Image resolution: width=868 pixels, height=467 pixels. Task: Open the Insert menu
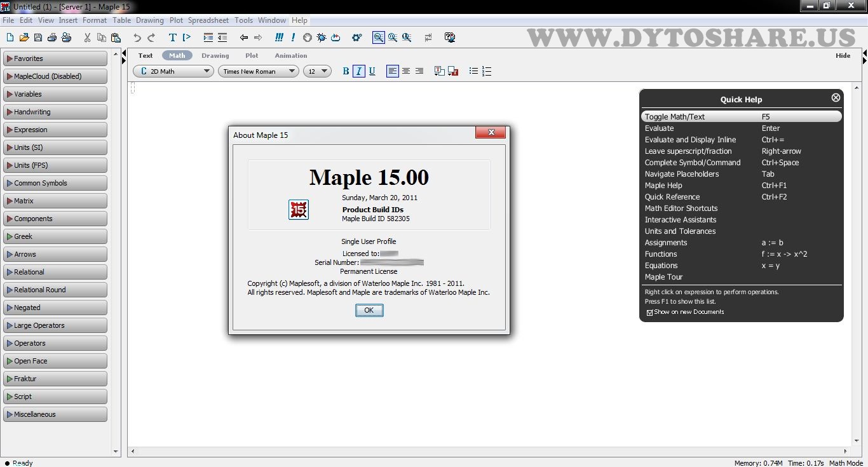coord(68,20)
